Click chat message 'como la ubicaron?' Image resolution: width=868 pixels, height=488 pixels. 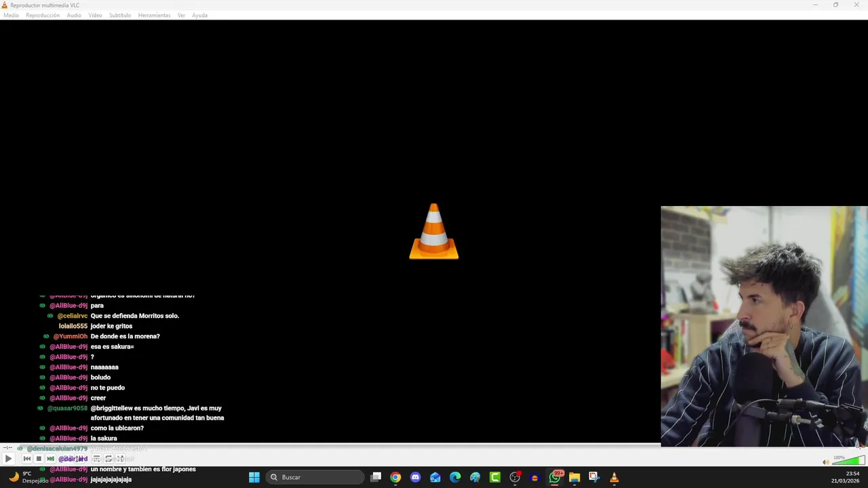[x=117, y=428]
